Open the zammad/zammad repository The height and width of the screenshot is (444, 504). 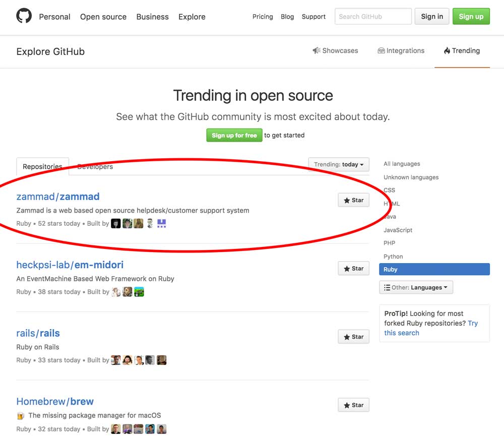58,197
